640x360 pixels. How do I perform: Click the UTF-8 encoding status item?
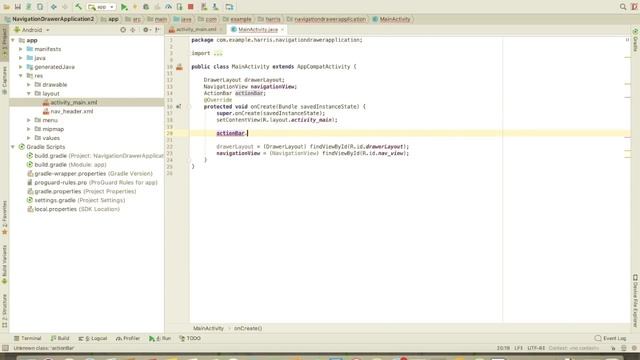pos(536,348)
